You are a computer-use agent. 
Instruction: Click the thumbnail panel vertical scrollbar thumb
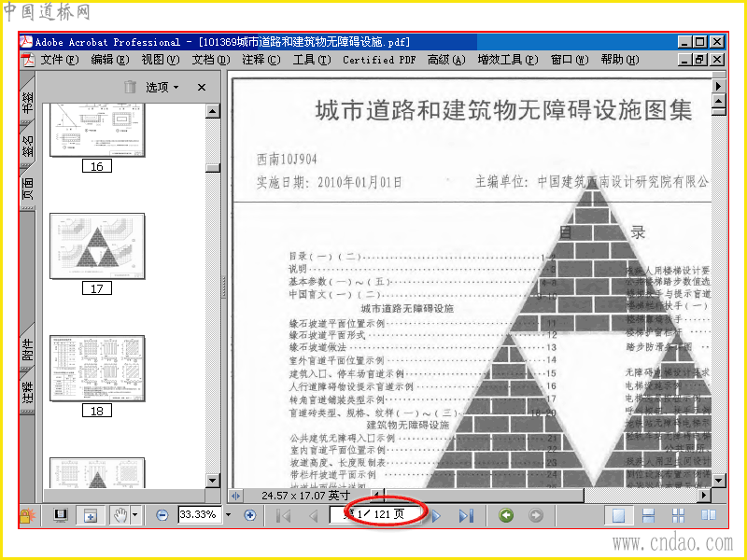pyautogui.click(x=213, y=168)
